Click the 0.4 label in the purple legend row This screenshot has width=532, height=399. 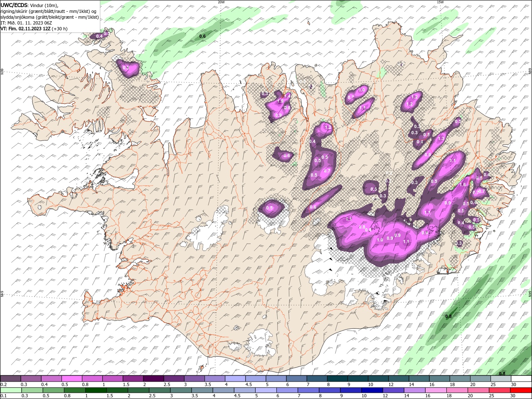(44, 384)
